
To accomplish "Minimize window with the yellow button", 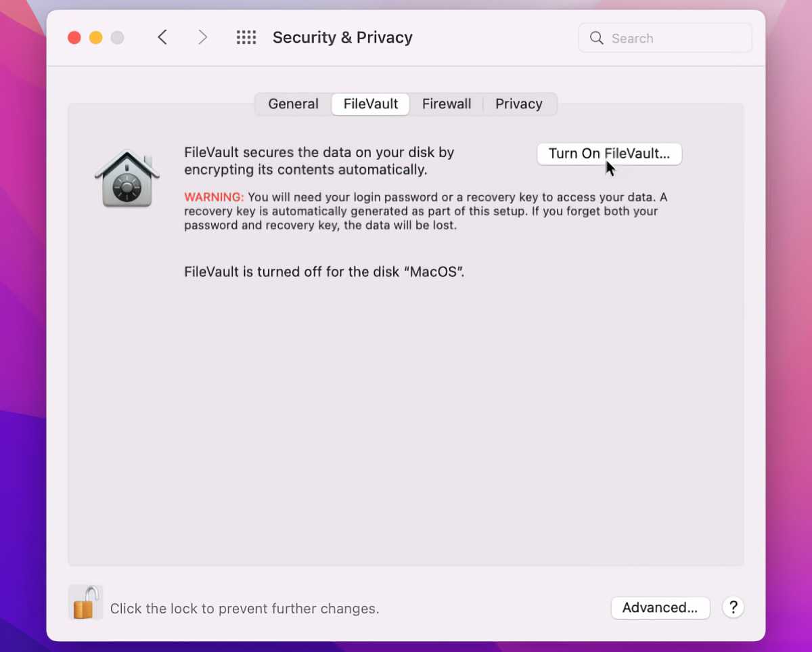I will (96, 38).
